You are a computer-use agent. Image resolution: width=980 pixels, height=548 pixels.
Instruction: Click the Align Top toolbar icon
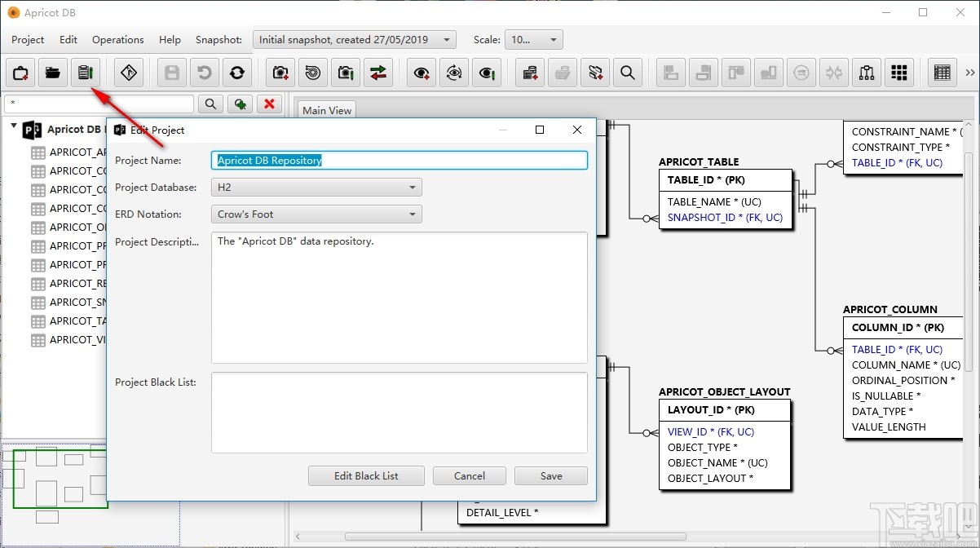click(736, 73)
